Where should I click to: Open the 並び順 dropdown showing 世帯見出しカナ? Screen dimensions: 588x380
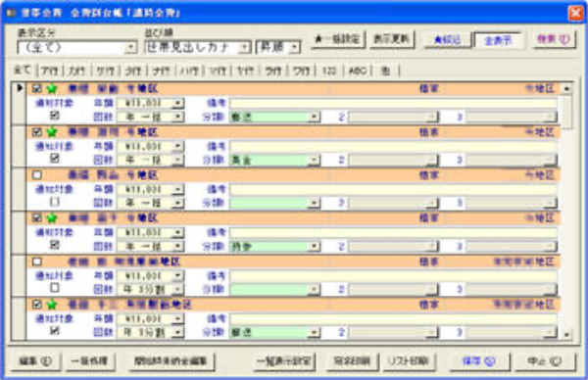[x=244, y=48]
